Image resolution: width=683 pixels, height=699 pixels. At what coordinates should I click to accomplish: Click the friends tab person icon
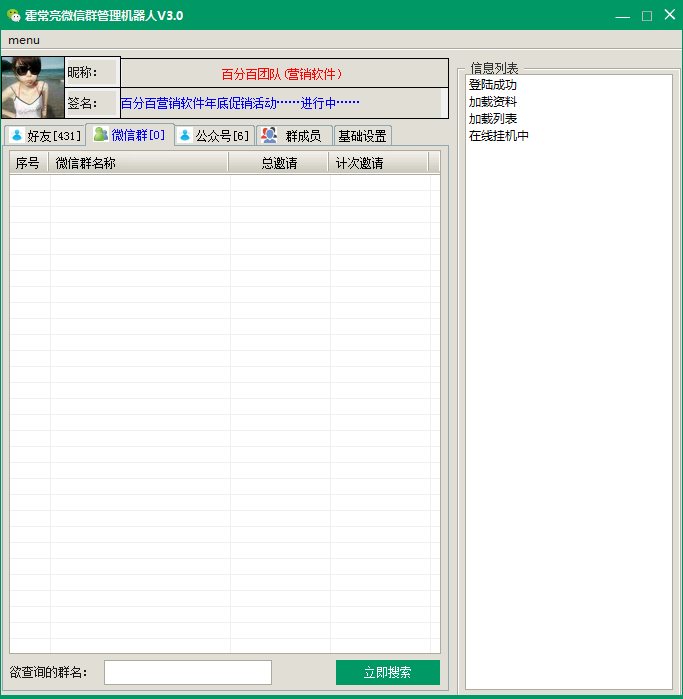(x=17, y=135)
